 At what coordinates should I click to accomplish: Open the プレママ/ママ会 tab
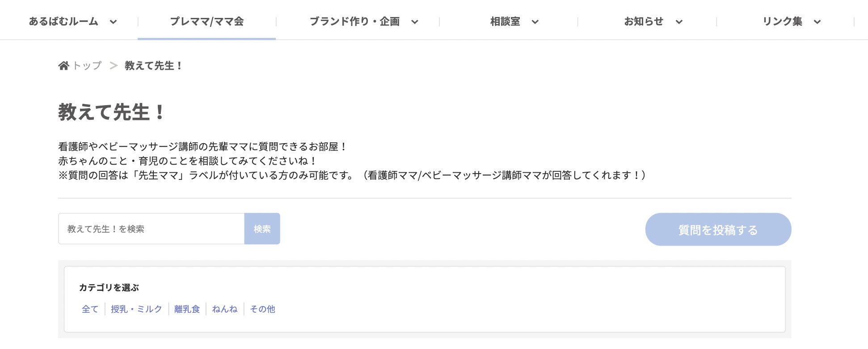[207, 21]
